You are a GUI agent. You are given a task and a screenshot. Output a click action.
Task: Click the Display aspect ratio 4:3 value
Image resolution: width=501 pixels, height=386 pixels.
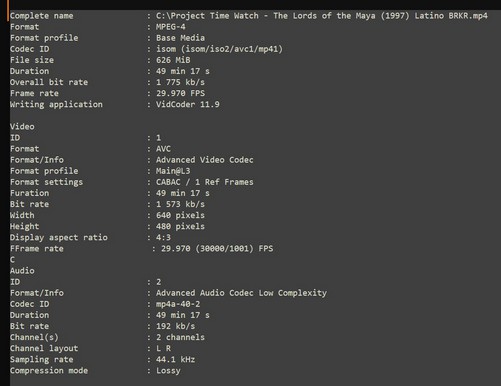pyautogui.click(x=163, y=237)
